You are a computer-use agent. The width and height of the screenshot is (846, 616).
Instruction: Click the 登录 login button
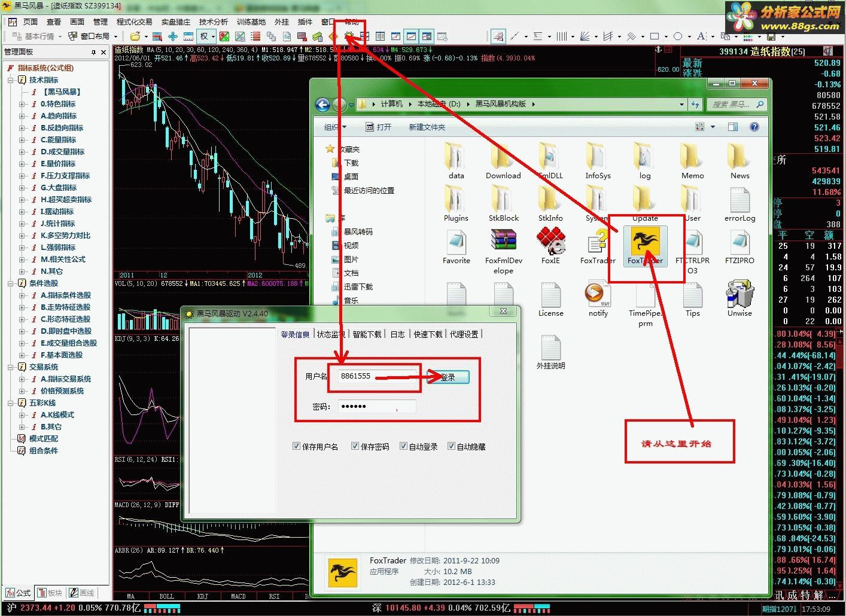448,377
